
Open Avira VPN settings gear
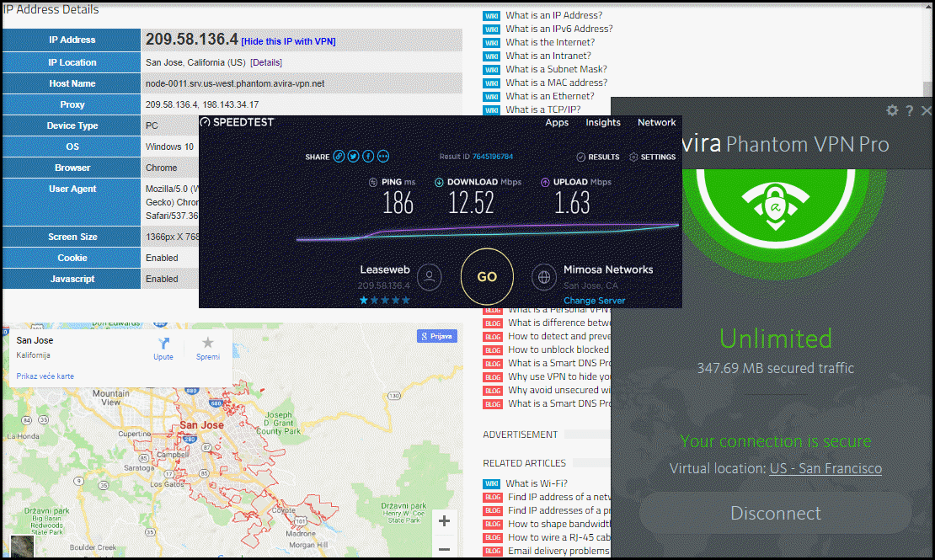(892, 110)
